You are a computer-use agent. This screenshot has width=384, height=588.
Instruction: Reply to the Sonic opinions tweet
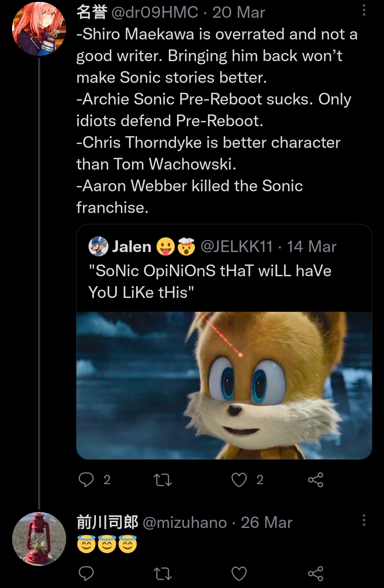coord(86,480)
